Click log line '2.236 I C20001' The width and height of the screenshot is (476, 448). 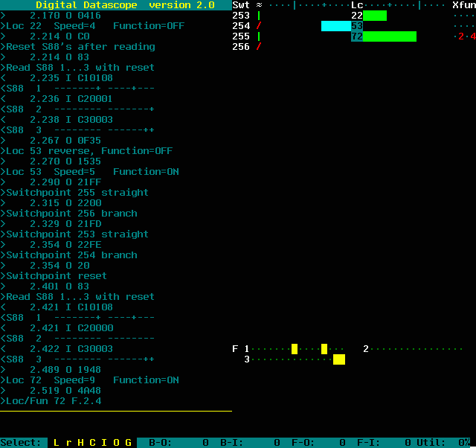pos(57,99)
